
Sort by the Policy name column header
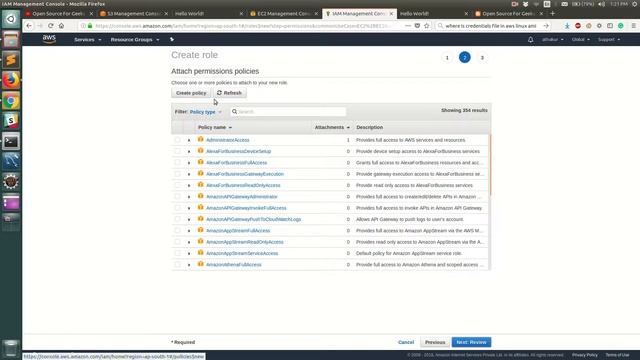coord(215,127)
